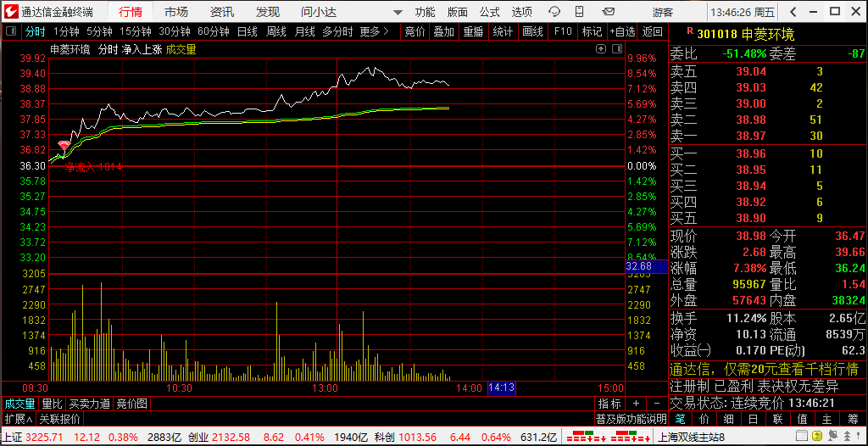Toggle the 画线 drawing tool
The image size is (868, 446).
[x=532, y=31]
